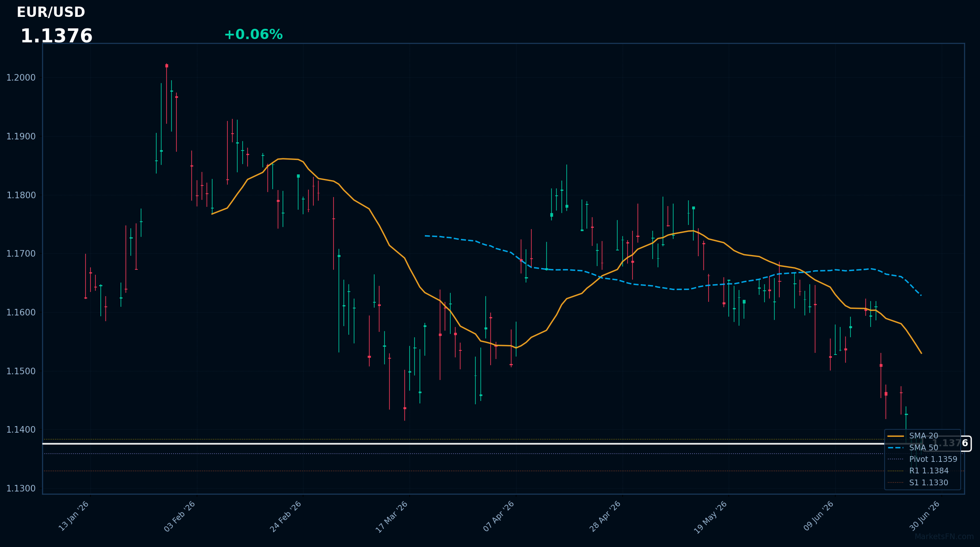Click the 24 Feb '26 date label
Screen dimensions: 980x547
(286, 517)
